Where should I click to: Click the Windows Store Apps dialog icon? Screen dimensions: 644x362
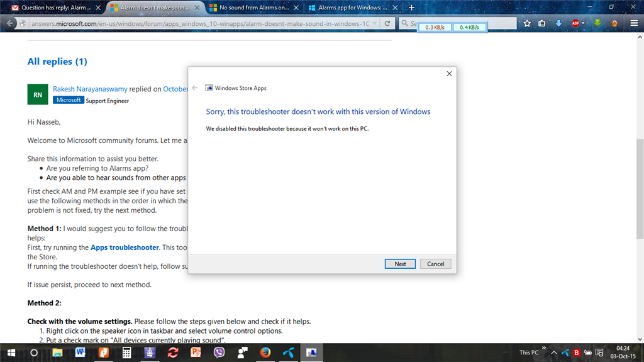(x=209, y=88)
